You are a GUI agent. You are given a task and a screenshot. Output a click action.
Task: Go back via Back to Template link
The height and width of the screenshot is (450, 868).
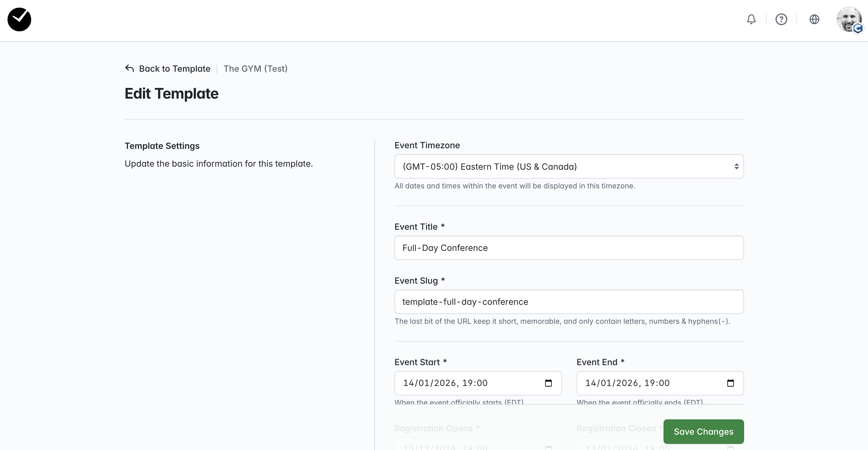click(x=167, y=69)
